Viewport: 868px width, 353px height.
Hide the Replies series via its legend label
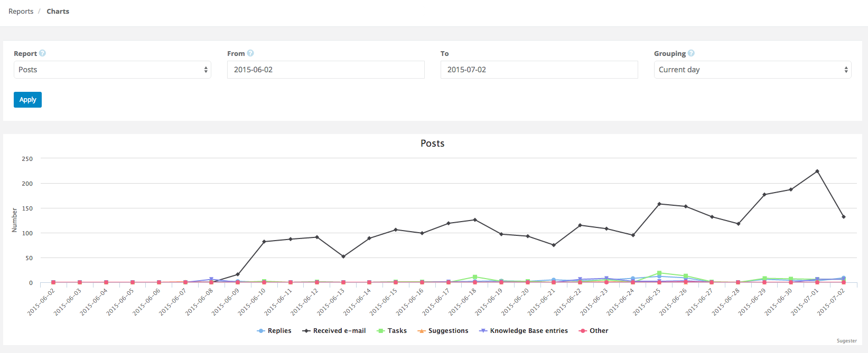click(x=278, y=330)
